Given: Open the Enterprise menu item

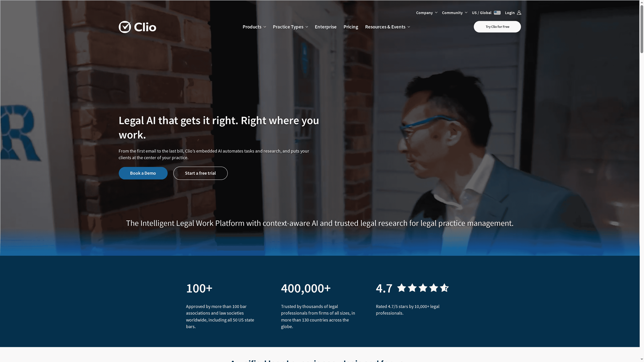Looking at the screenshot, I should pyautogui.click(x=325, y=27).
